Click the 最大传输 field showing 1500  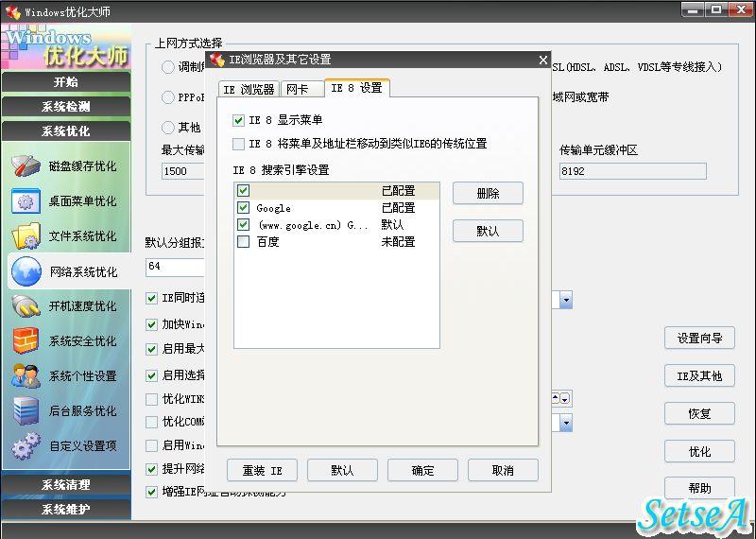[x=183, y=171]
